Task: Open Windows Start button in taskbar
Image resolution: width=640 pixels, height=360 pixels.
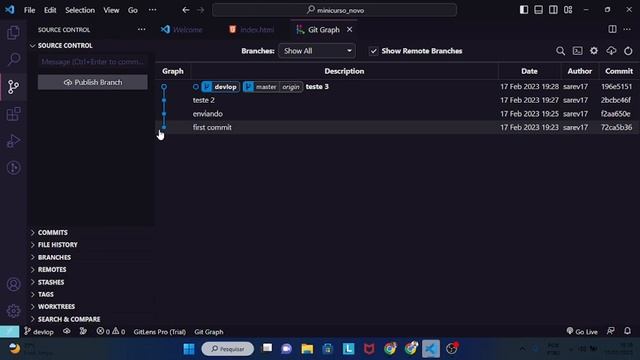Action: coord(189,349)
